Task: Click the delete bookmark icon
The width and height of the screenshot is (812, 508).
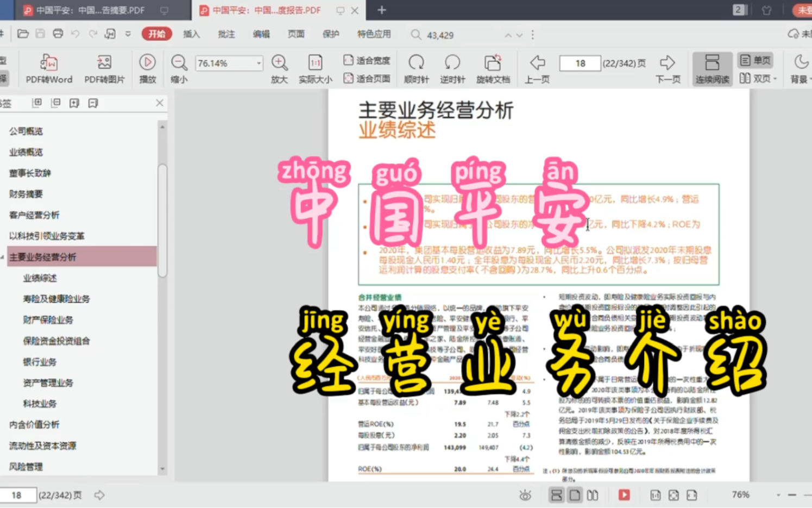Action: [x=93, y=103]
